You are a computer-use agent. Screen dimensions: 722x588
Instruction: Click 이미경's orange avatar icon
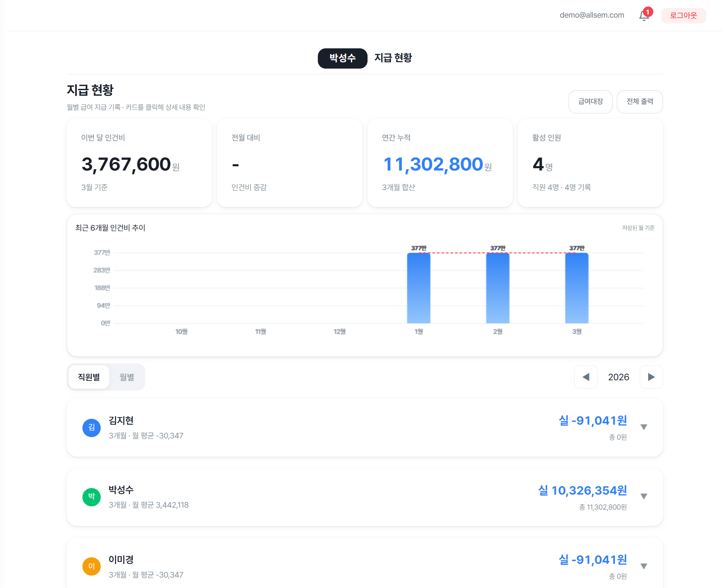(92, 566)
